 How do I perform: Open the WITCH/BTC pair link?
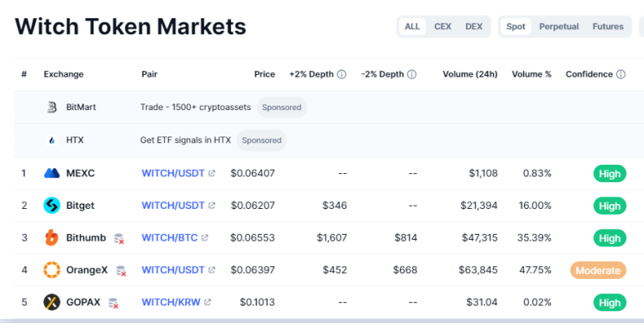pyautogui.click(x=170, y=238)
